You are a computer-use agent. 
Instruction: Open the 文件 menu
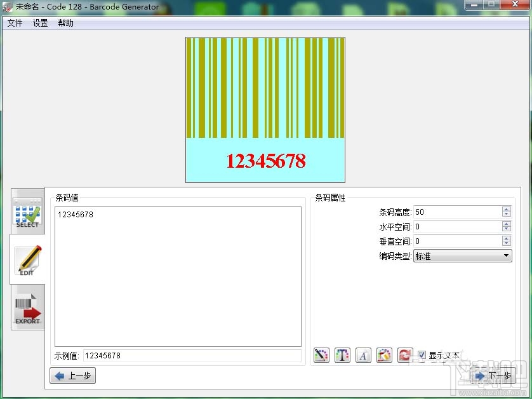tap(15, 23)
